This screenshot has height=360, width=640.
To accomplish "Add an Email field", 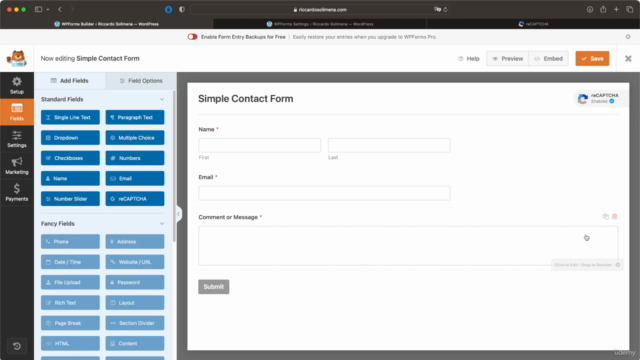I will (135, 178).
